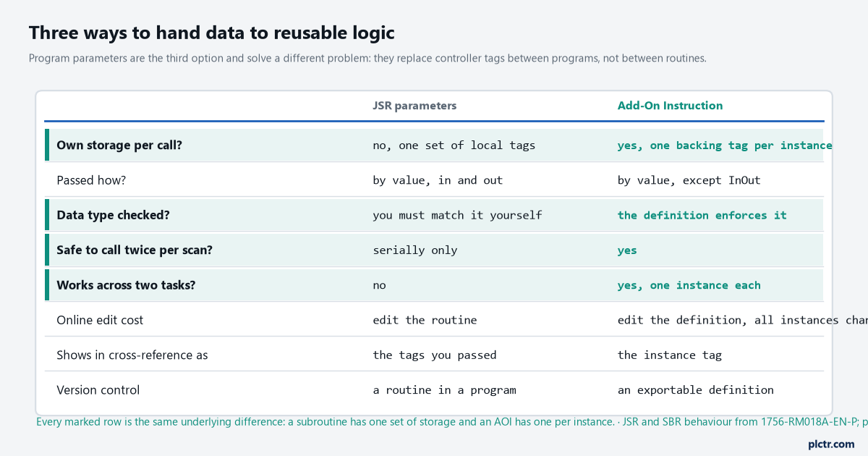Image resolution: width=868 pixels, height=456 pixels.
Task: Click the heading 'Three ways to hand data to reusable logic'
Action: [x=212, y=33]
